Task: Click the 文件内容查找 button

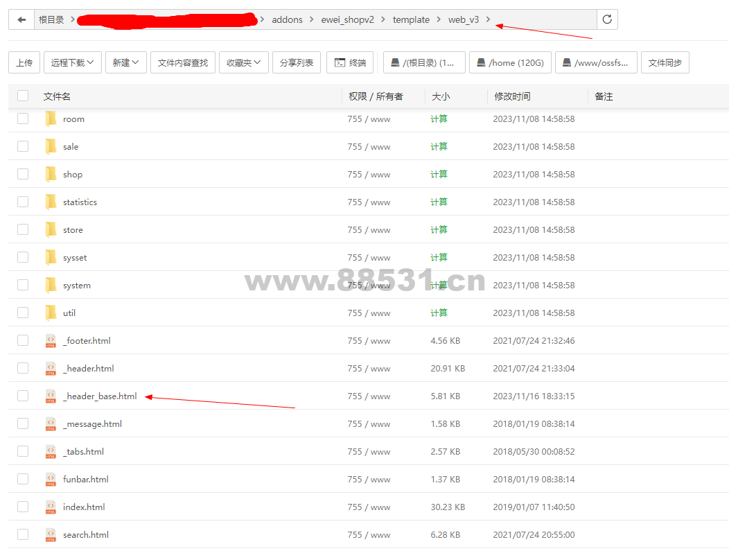Action: point(183,62)
